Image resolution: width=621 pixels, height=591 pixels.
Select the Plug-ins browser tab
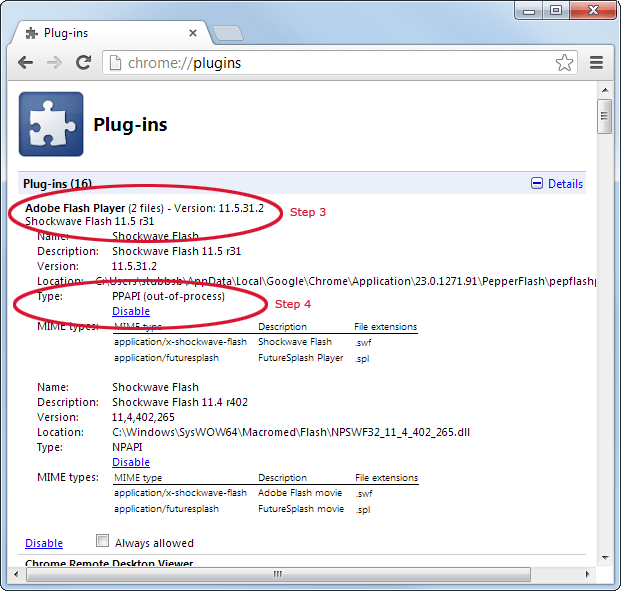(112, 33)
